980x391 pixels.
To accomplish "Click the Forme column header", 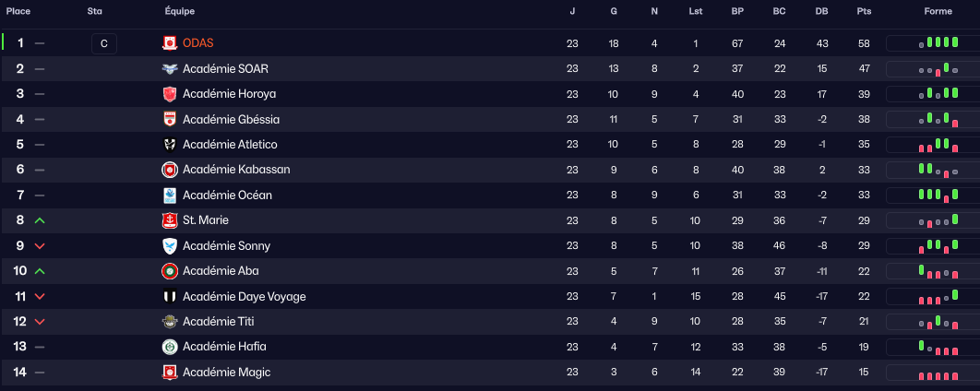I will tap(938, 11).
